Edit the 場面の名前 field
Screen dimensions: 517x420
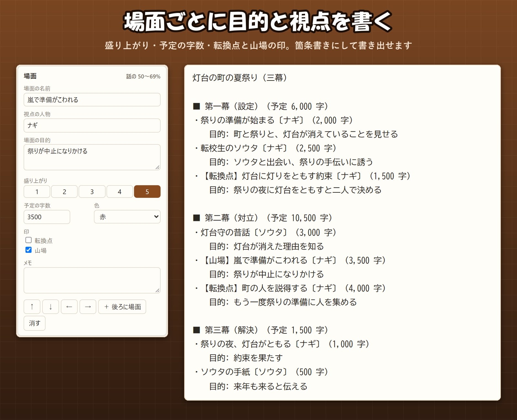(92, 100)
